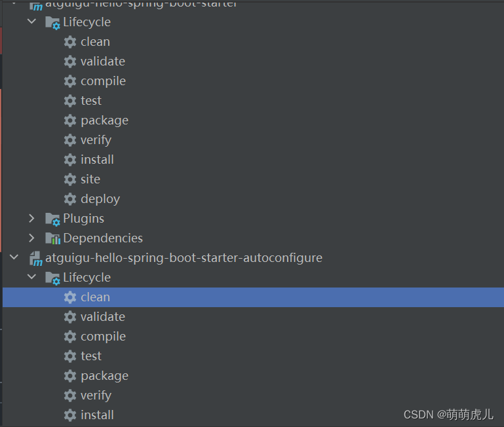504x427 pixels.
Task: Click the Maven module icon for starter-autoconfigure
Action: pyautogui.click(x=35, y=258)
